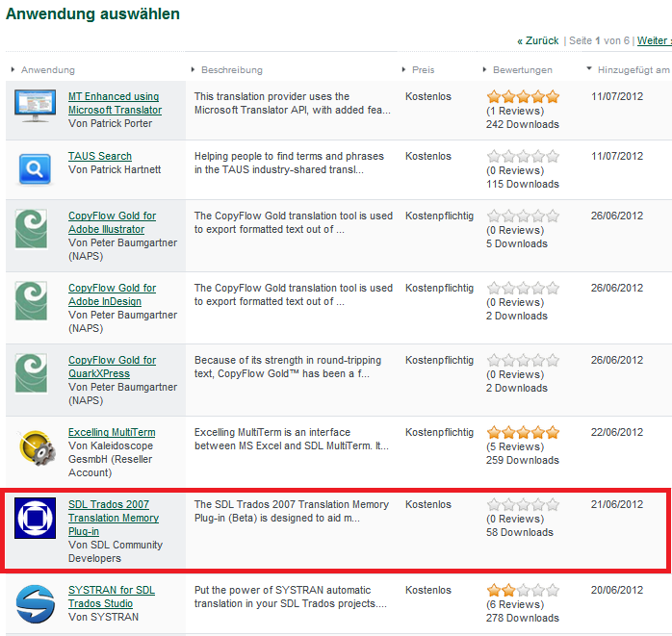Click the empty star rating for TAUS Search
The image size is (672, 636).
pos(523,156)
